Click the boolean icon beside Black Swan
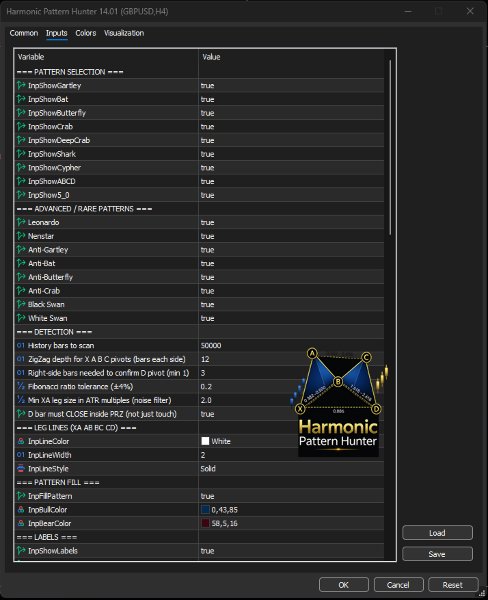Image resolution: width=488 pixels, height=600 pixels. 21,304
